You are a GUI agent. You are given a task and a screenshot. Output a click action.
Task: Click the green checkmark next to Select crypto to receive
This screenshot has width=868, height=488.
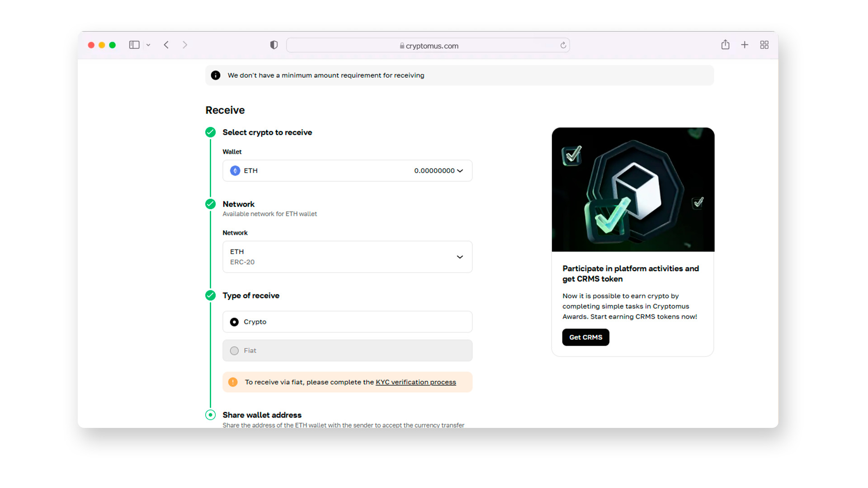(210, 132)
